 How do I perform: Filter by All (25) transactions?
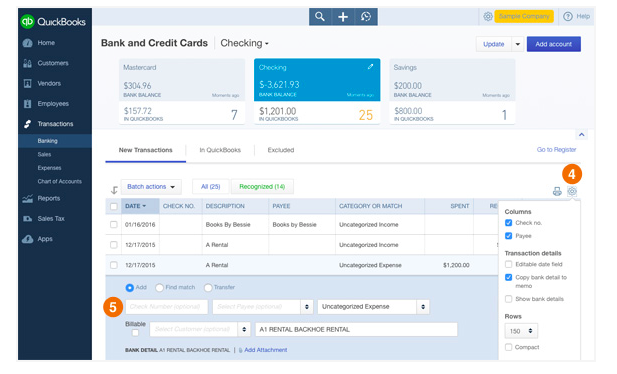(211, 187)
